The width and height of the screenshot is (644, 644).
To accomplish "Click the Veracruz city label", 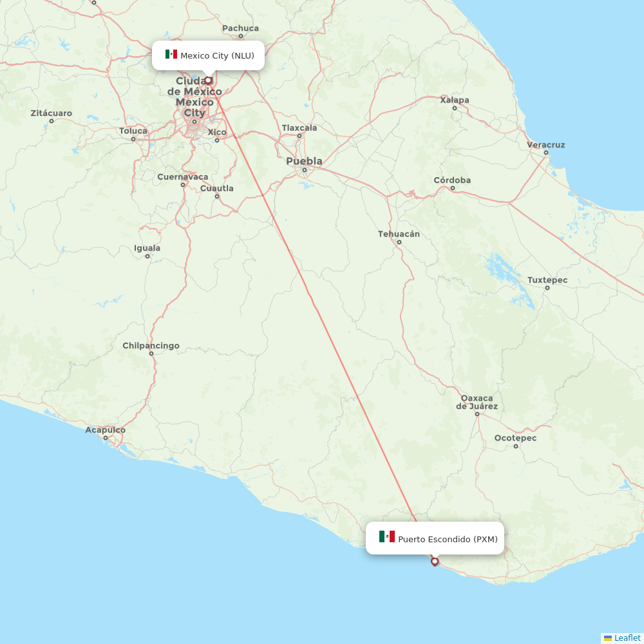I will tap(545, 146).
